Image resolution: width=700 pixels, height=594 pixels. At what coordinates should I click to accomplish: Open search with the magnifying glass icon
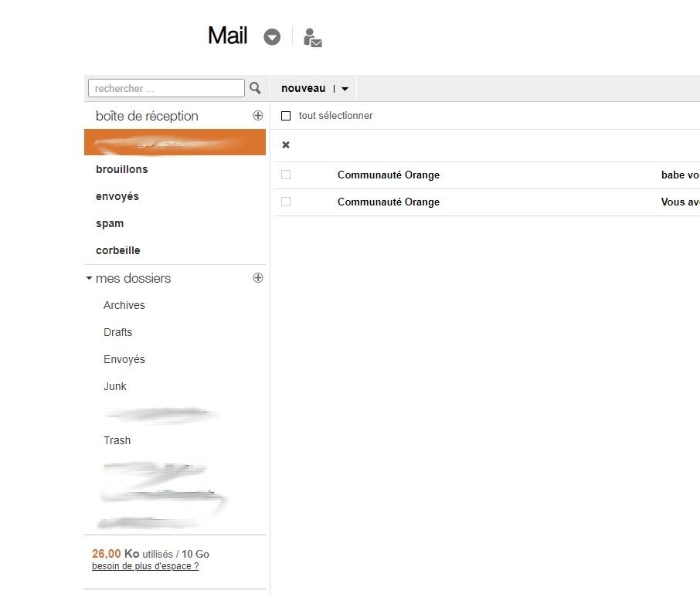point(255,88)
